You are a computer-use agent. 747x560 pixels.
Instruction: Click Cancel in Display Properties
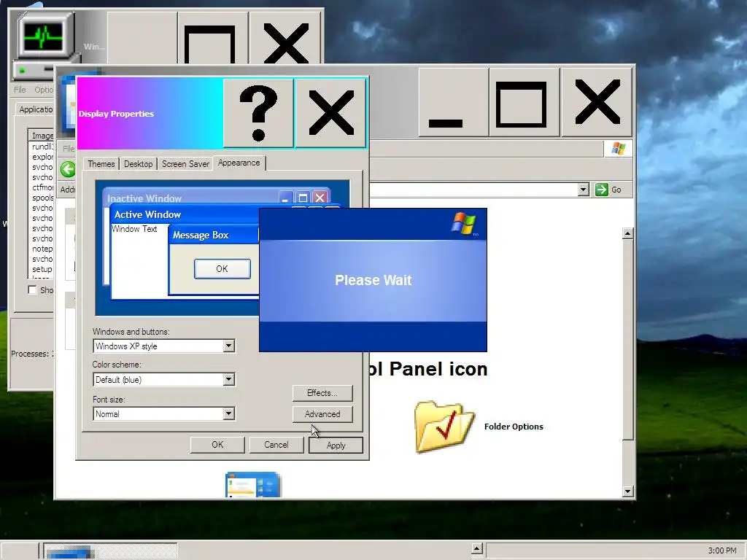tap(276, 445)
